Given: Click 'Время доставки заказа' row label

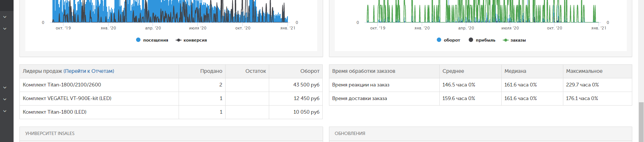Looking at the screenshot, I should 359,98.
